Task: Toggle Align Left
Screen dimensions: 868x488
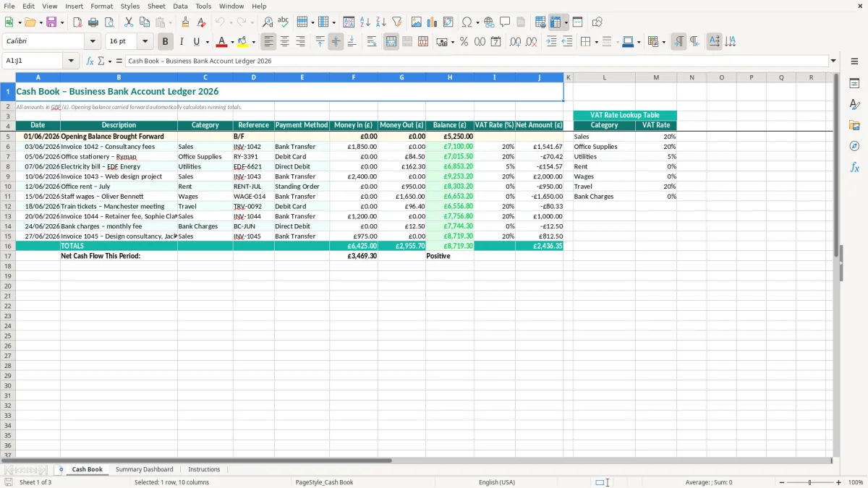Action: tap(268, 42)
